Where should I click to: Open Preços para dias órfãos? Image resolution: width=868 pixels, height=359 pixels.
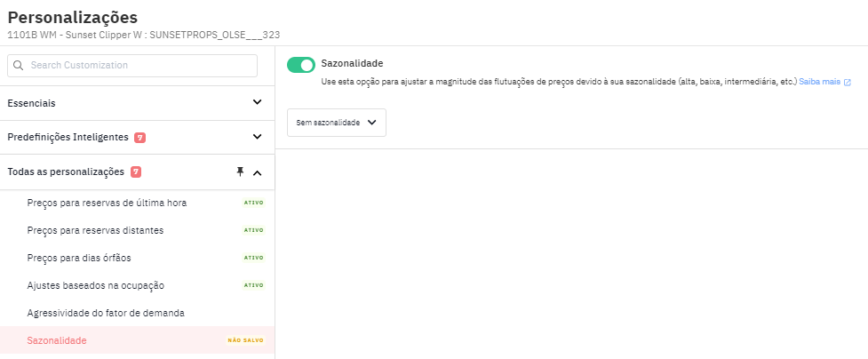[79, 258]
